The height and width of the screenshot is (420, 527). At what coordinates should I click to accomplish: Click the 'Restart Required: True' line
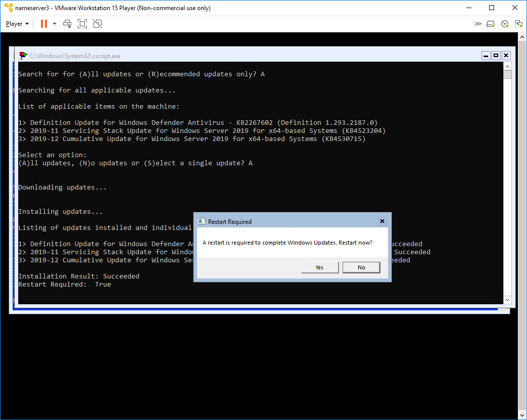tap(65, 284)
